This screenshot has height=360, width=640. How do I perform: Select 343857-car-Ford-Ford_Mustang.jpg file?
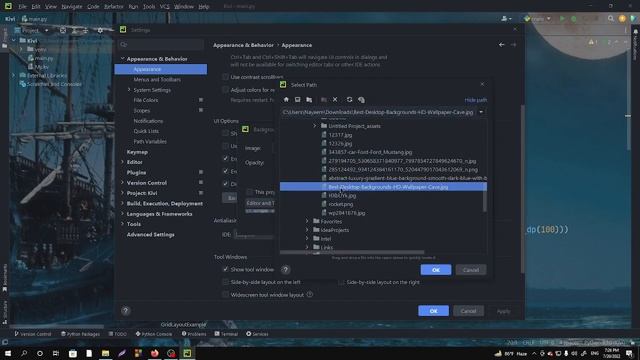tap(370, 152)
